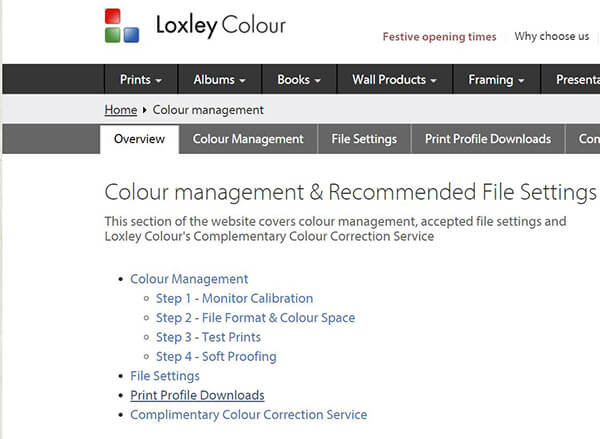Switch to Print Profile Downloads tab
The width and height of the screenshot is (600, 439).
point(488,139)
